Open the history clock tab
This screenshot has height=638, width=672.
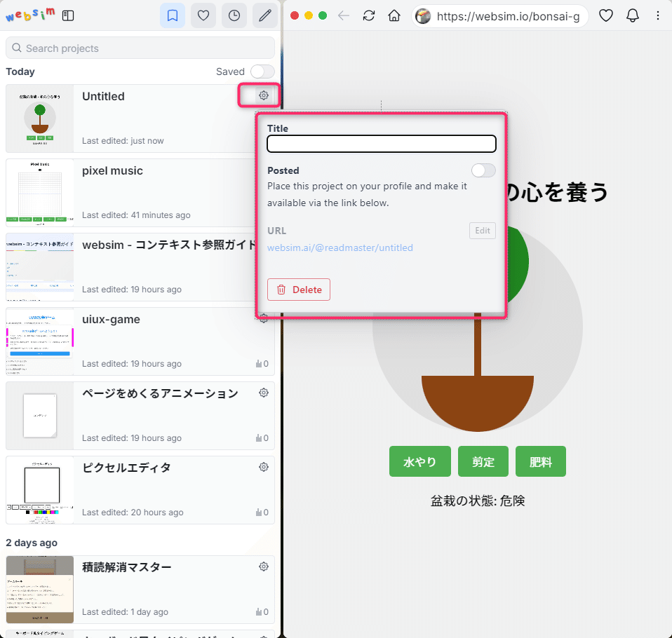[234, 16]
